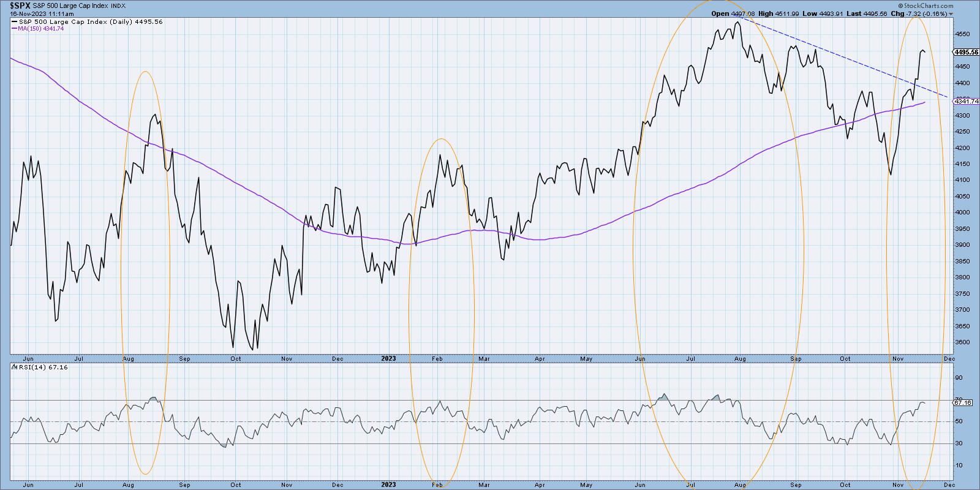Click the StockCharts.com copyright watermark
The height and width of the screenshot is (490, 980).
[925, 6]
